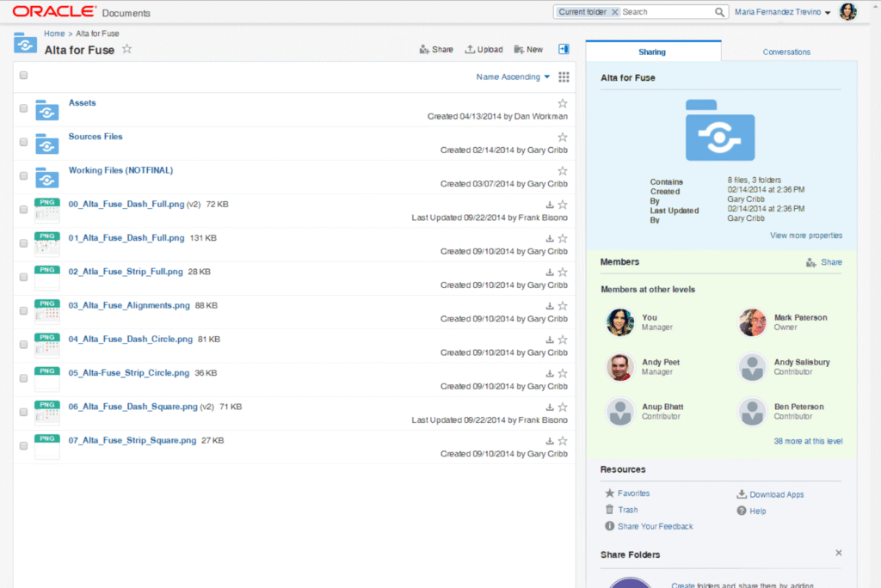Open Maria Fernandez Trevino user menu

click(x=782, y=12)
